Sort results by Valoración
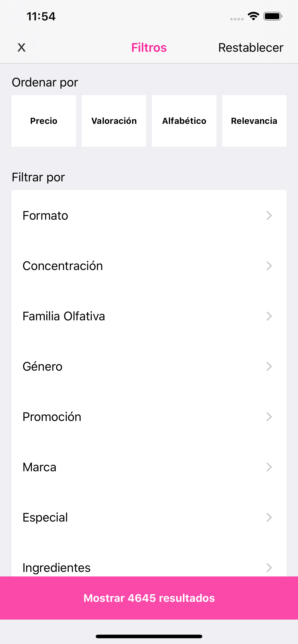 114,121
